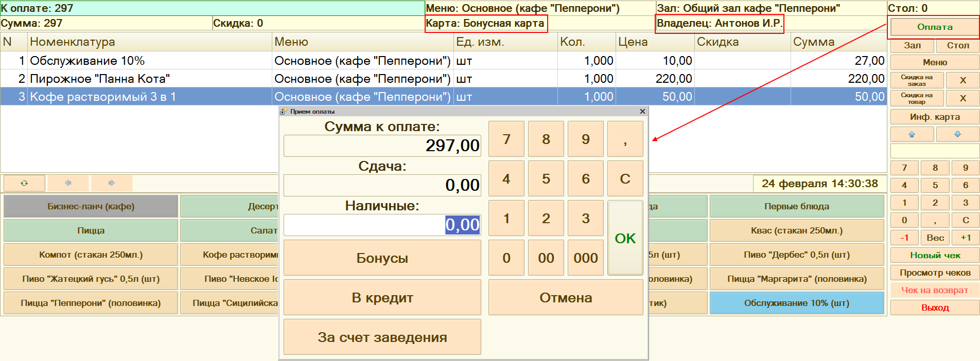This screenshot has height=361, width=980.
Task: Choose За счет заведения option
Action: tap(382, 337)
